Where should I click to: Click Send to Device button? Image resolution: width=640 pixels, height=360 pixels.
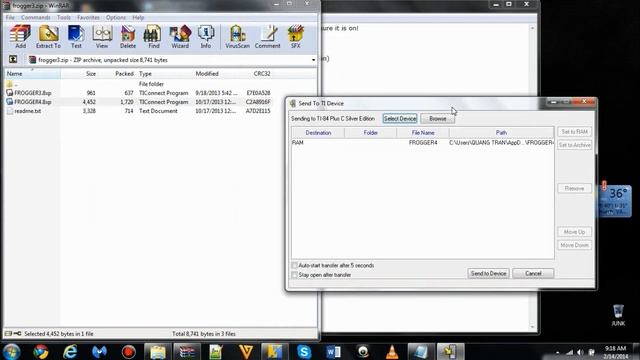tap(488, 273)
